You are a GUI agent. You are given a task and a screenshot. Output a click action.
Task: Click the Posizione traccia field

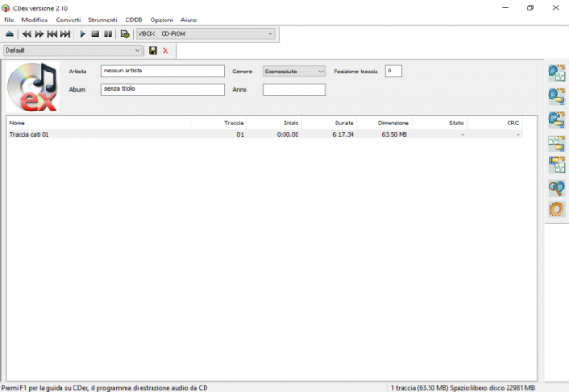tap(393, 72)
